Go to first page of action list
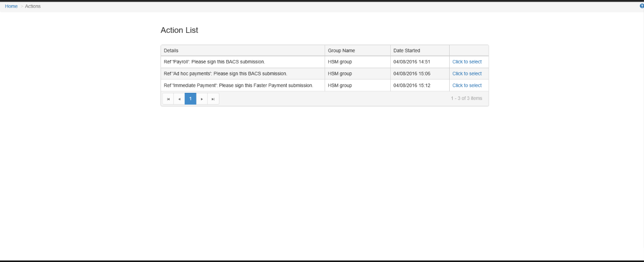 168,99
